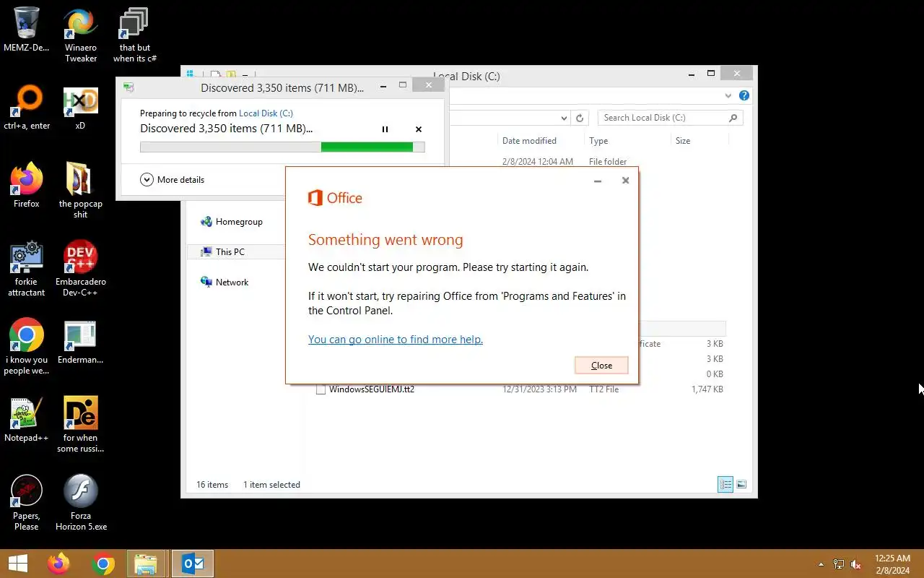This screenshot has width=924, height=578.
Task: Select This PC in navigation pane
Action: click(x=222, y=252)
